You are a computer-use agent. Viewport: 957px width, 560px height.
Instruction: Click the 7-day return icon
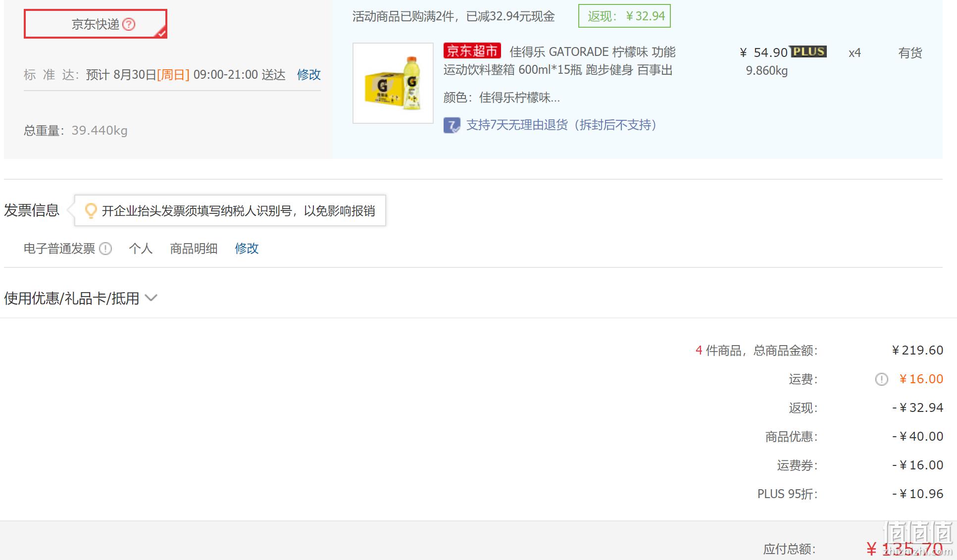(x=452, y=125)
